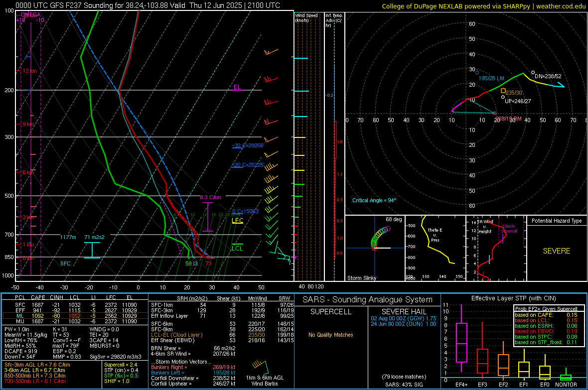Click the red 'Bunkers Right =' row
The width and height of the screenshot is (588, 390).
coord(193,367)
